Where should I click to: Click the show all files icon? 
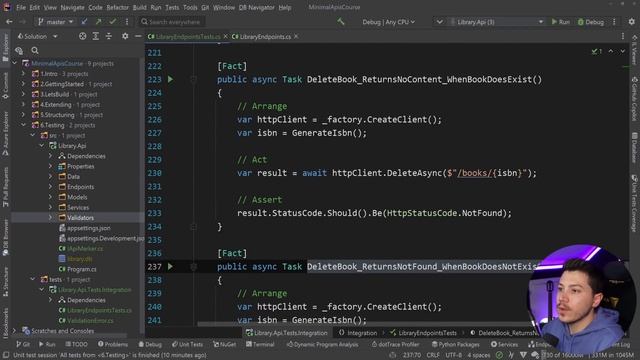point(19,50)
